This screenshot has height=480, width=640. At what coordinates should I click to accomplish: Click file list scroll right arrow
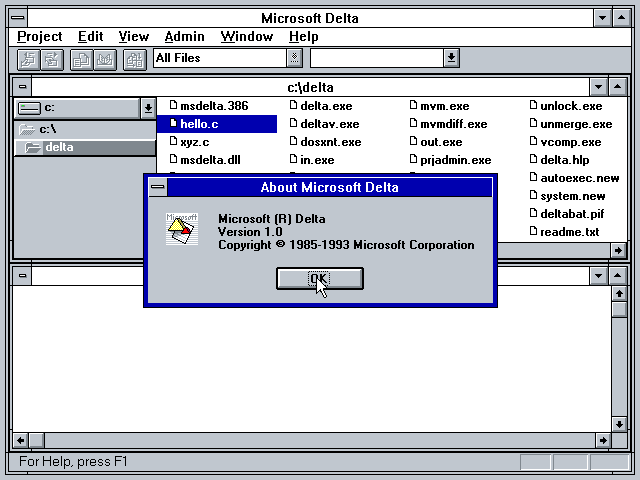tap(618, 250)
